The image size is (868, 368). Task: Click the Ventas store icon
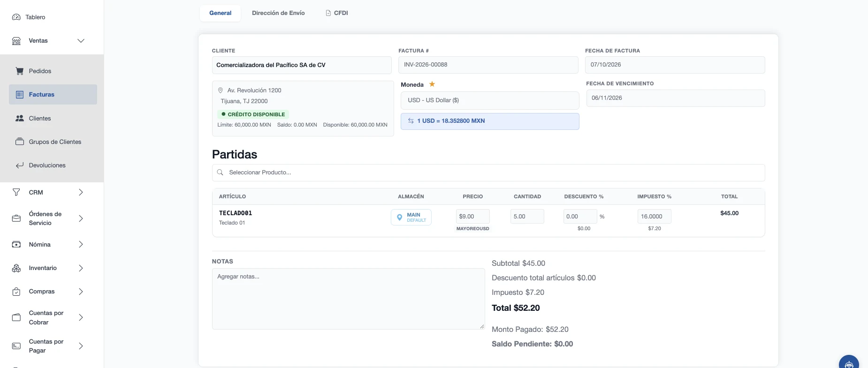pyautogui.click(x=16, y=41)
